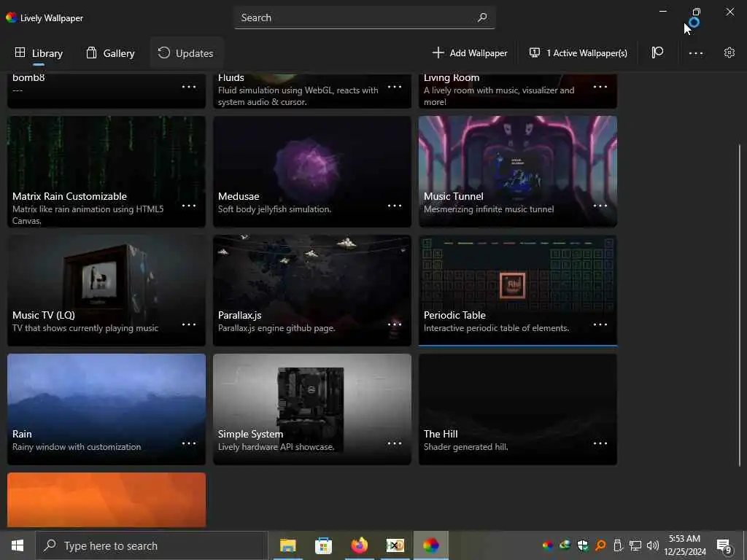Click the Add Wallpaper button
The image size is (747, 560).
(x=470, y=52)
